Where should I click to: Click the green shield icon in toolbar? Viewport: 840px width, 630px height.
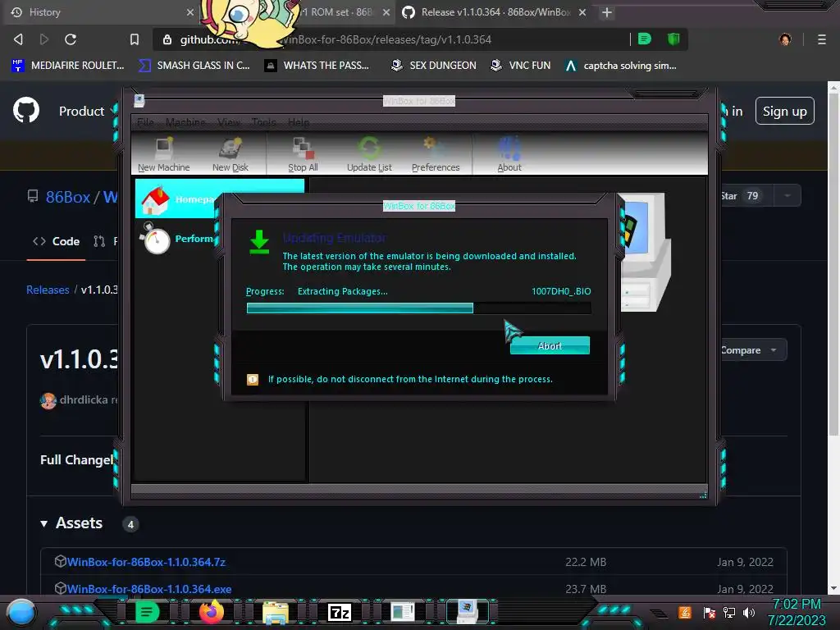pos(673,39)
